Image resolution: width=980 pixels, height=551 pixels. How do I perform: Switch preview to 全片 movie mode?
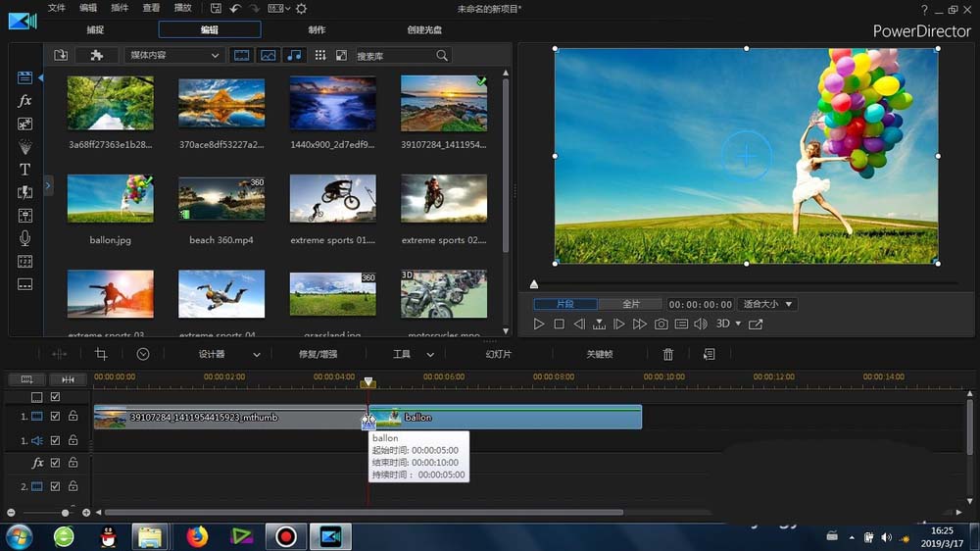pyautogui.click(x=631, y=305)
